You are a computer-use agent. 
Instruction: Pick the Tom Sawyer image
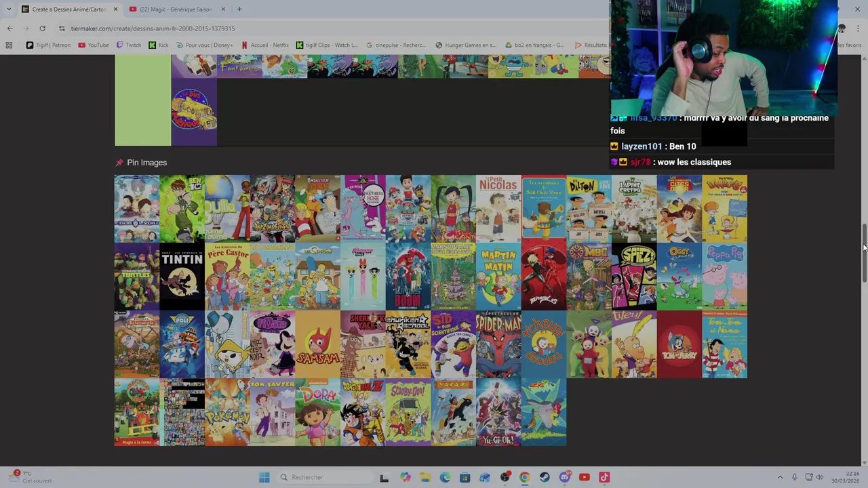click(273, 412)
